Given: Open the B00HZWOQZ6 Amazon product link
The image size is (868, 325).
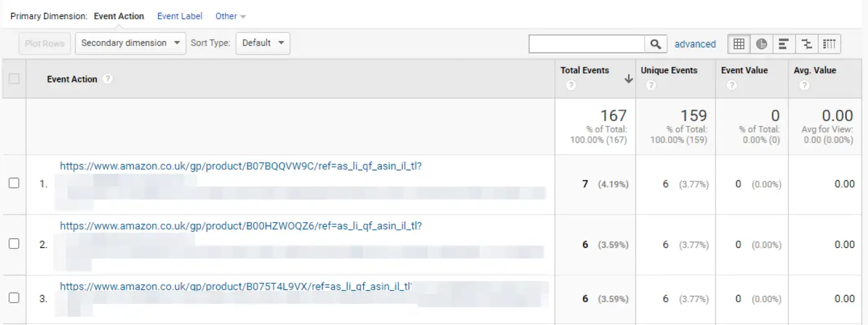Looking at the screenshot, I should point(241,226).
